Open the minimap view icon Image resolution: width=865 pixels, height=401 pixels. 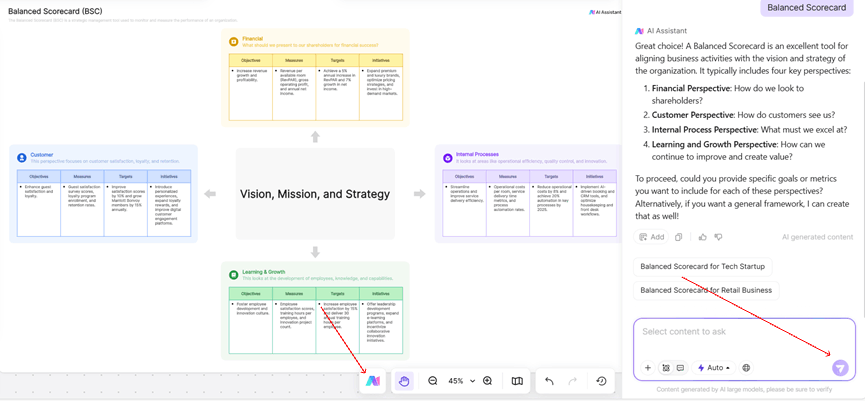[x=517, y=381]
